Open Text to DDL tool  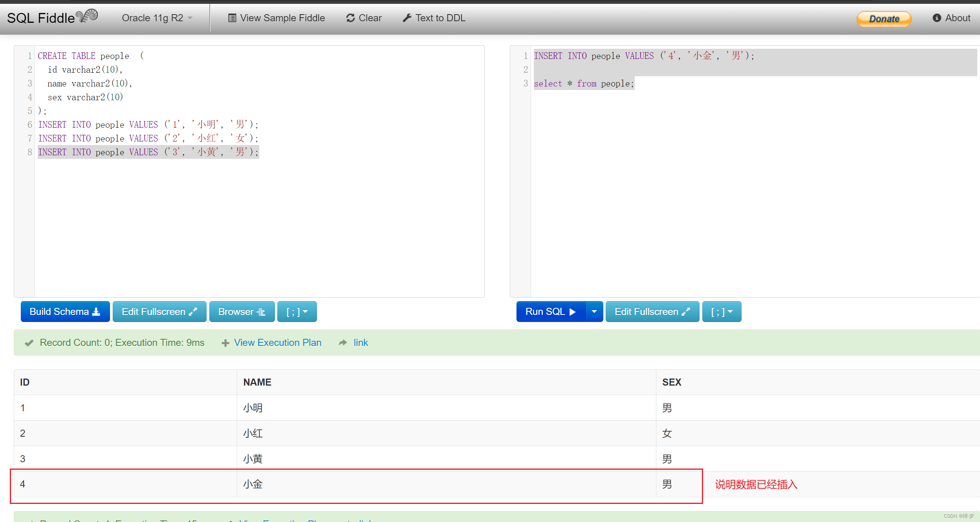click(x=434, y=18)
